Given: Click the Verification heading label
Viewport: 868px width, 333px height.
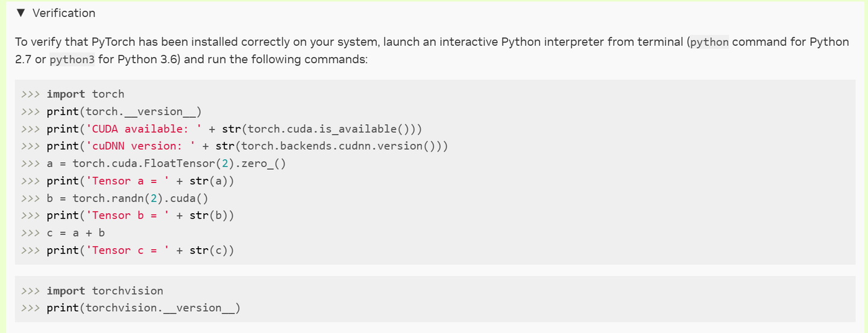Looking at the screenshot, I should (63, 13).
